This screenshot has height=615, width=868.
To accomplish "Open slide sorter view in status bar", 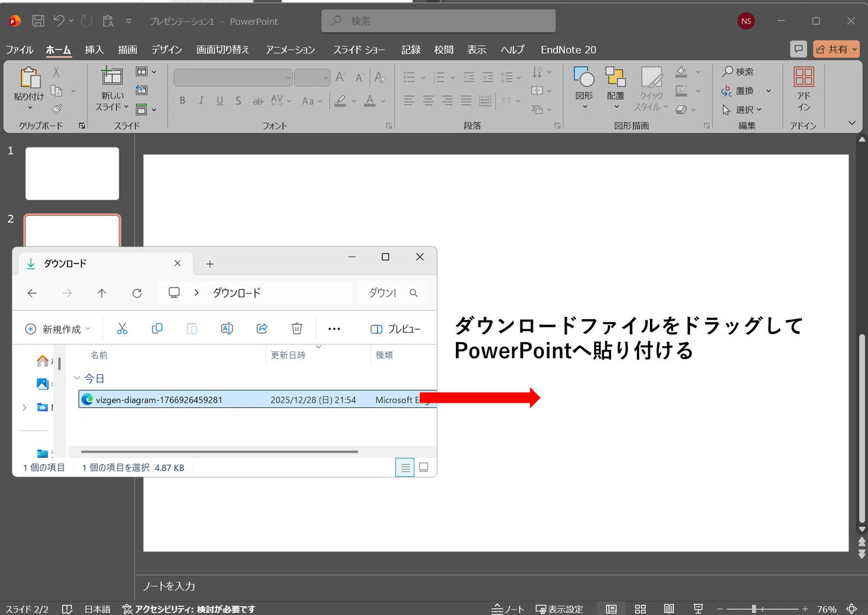I will 641,608.
